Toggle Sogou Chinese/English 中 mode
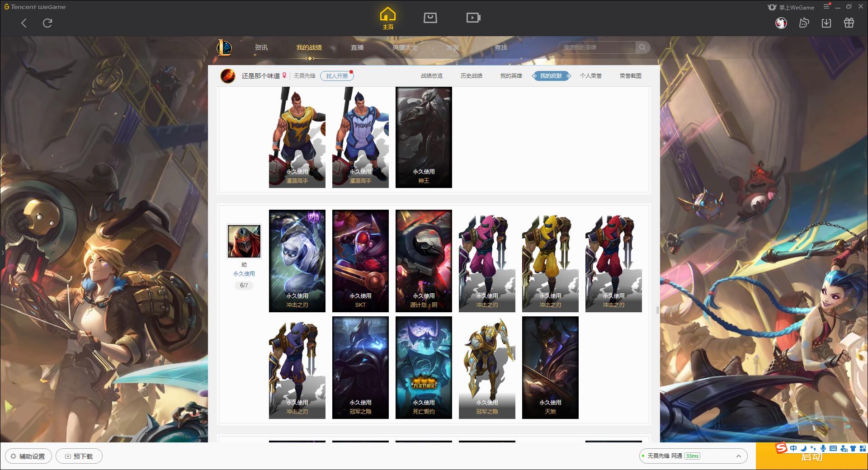This screenshot has width=868, height=470. pos(793,448)
